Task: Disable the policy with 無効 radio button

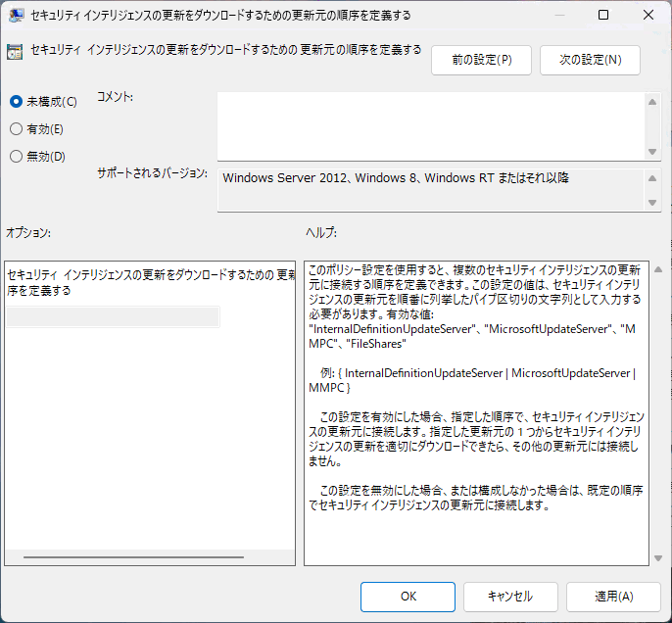Action: pos(16,156)
